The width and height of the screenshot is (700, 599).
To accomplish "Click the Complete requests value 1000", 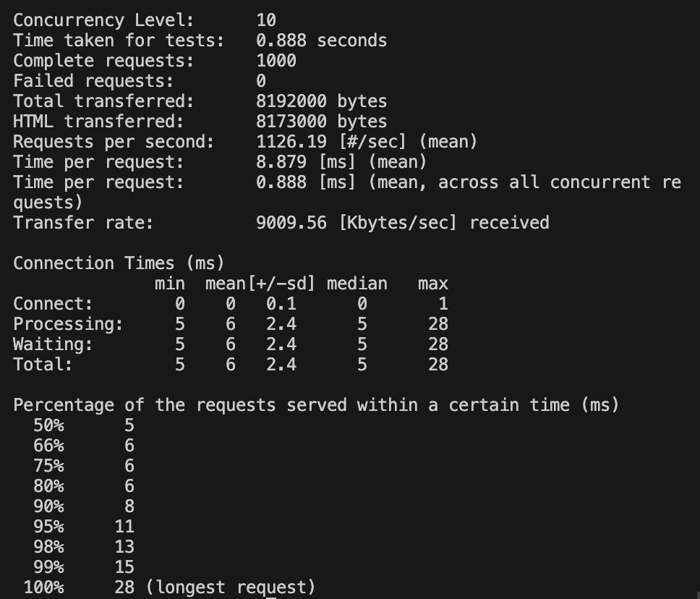I will pos(276,61).
